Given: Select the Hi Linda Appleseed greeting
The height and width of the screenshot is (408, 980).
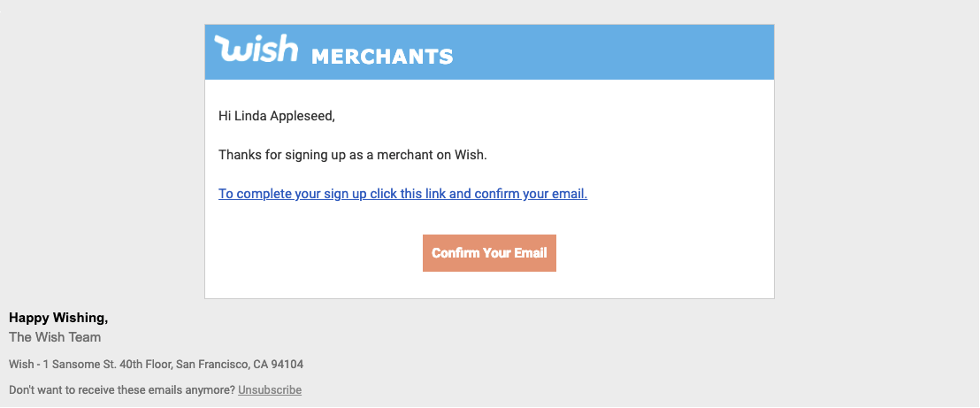Looking at the screenshot, I should point(277,117).
